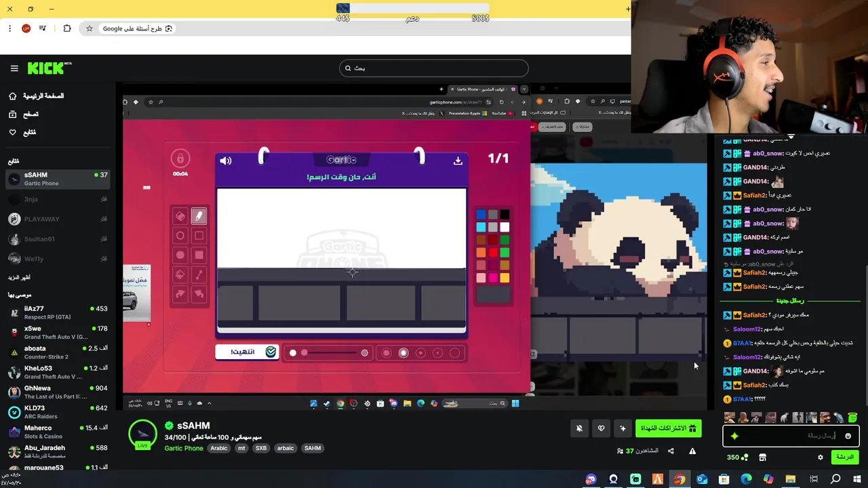868x488 pixels.
Task: Open offline channel 3nja in sidebar
Action: click(58, 199)
